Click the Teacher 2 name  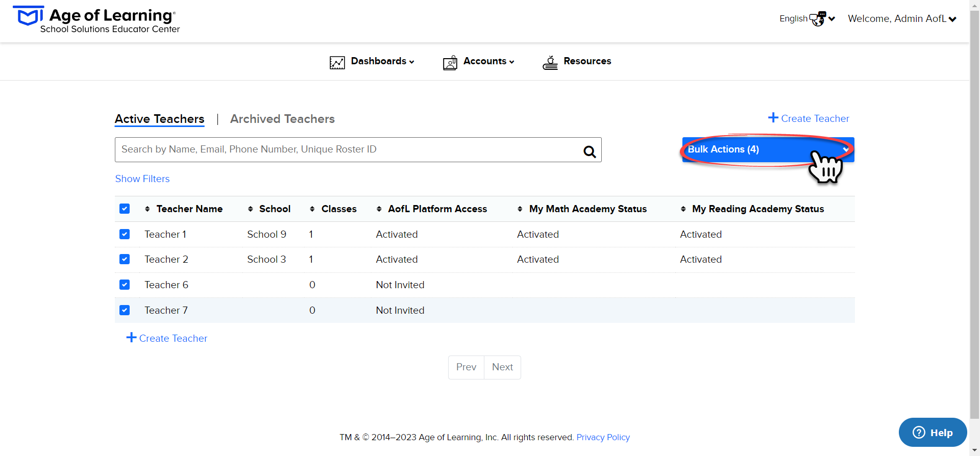[x=166, y=259]
